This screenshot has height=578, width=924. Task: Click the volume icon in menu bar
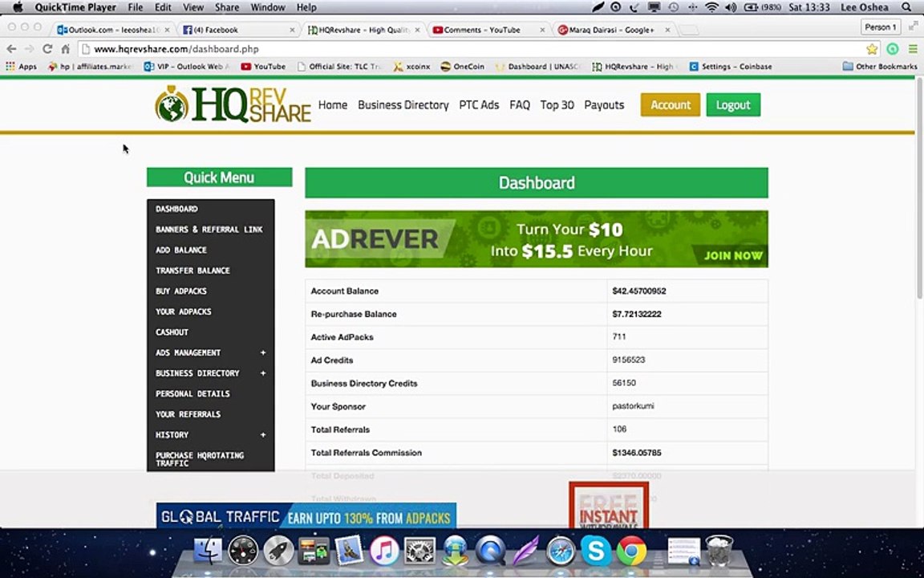731,7
